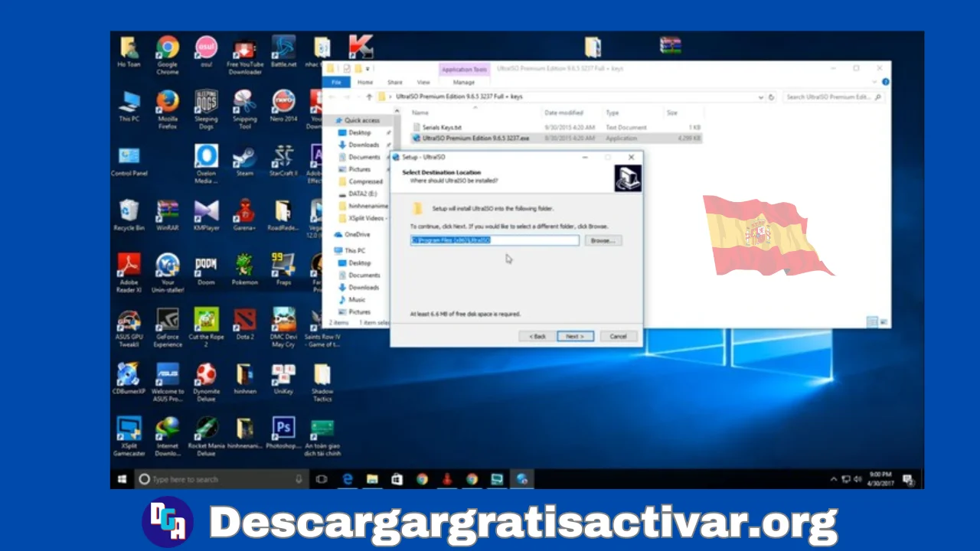Open Recycle Bin on desktop

129,216
